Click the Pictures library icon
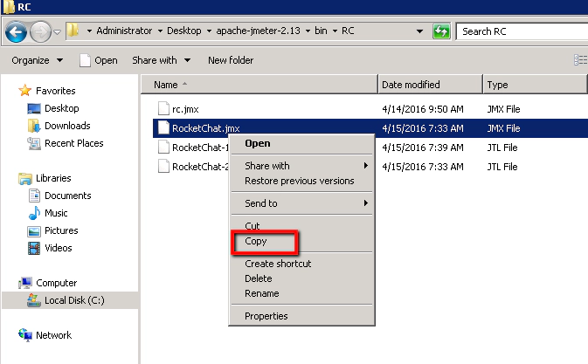Viewport: 588px width, 364px height. pos(34,231)
